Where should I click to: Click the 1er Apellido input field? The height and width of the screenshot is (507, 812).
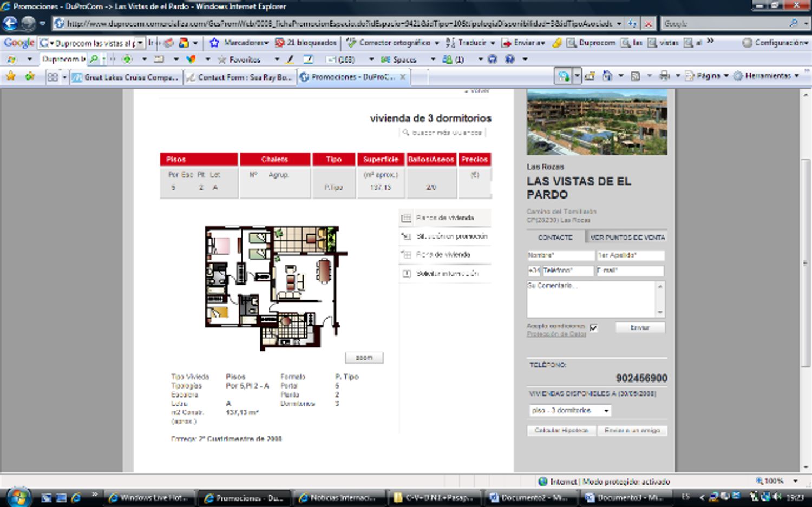(x=630, y=255)
